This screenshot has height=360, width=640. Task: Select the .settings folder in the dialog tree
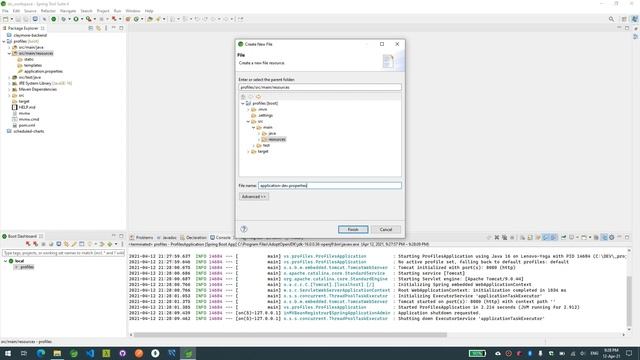tap(265, 116)
